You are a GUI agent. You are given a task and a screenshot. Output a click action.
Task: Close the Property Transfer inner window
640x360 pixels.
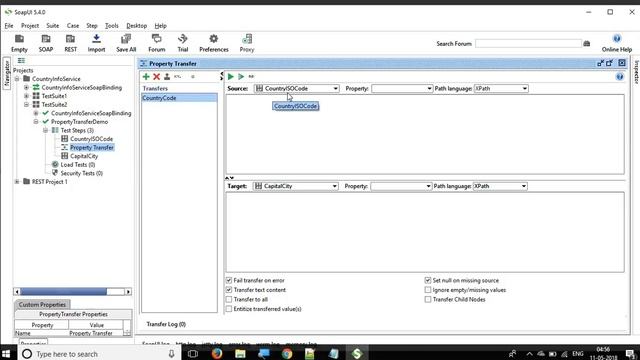(622, 63)
